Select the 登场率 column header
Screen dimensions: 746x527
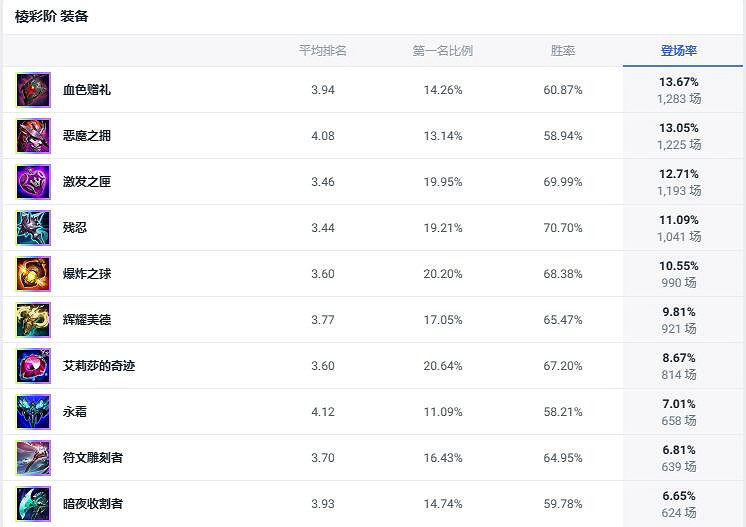coord(679,51)
